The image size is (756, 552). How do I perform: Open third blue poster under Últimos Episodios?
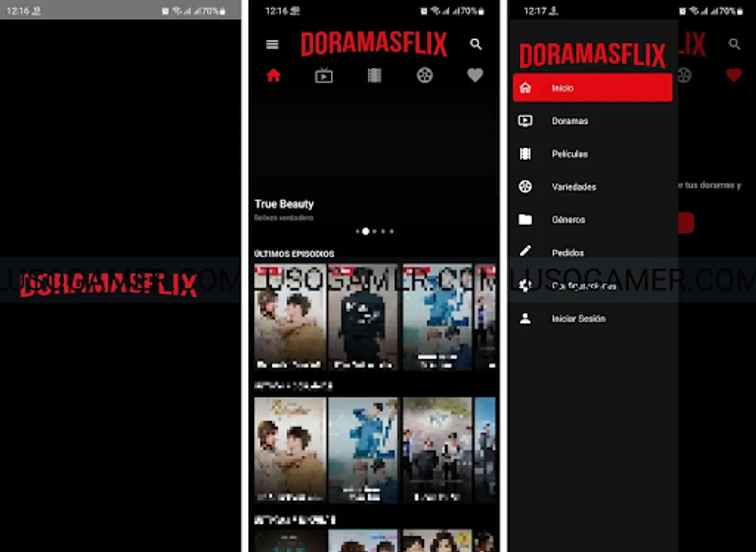437,317
